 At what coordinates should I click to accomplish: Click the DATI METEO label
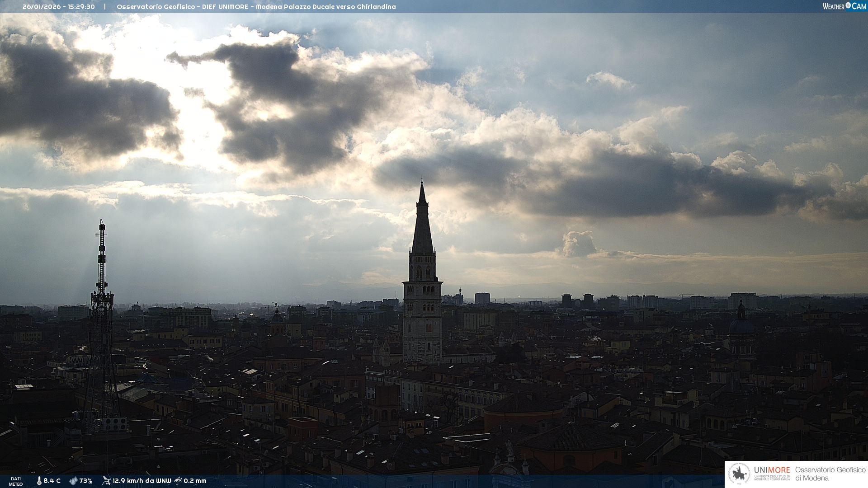point(16,481)
